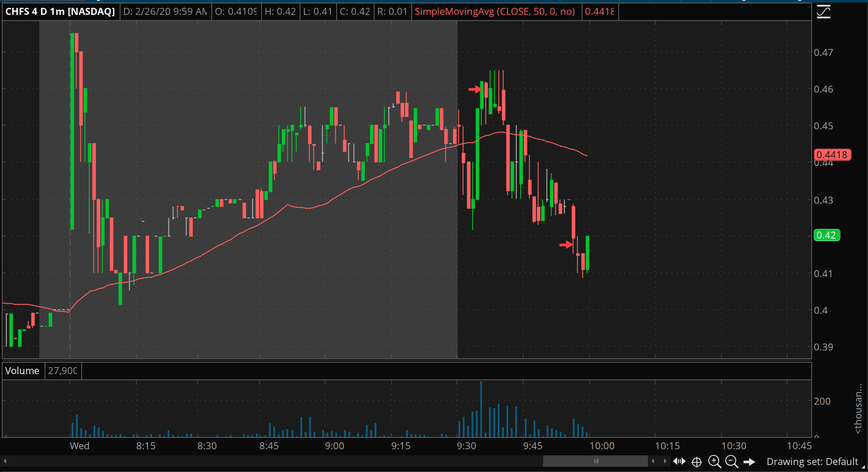Click the red 0.4418 price bubble
The image size is (868, 472).
[832, 155]
